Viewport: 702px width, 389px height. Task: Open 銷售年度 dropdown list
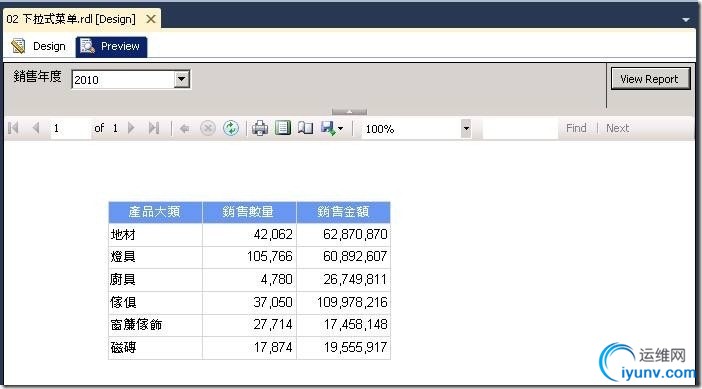181,80
